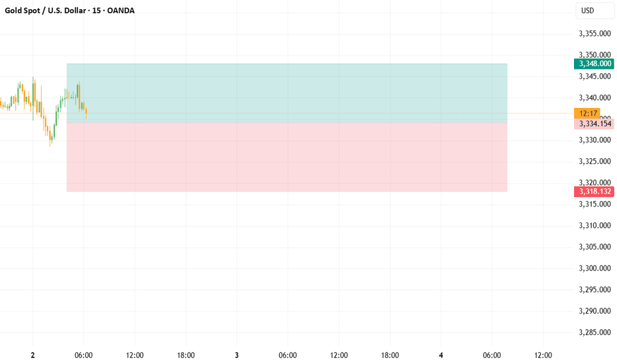
Task: Click the 3,334.154 entry price label
Action: pyautogui.click(x=594, y=124)
